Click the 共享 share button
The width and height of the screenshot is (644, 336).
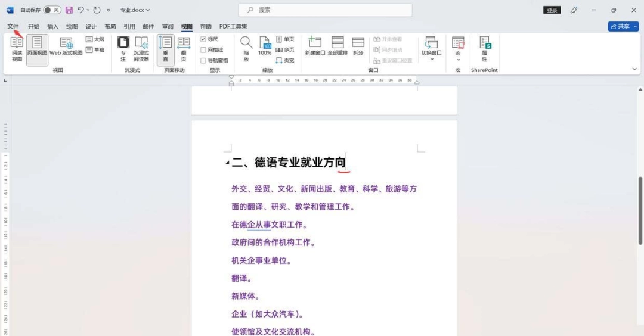620,26
